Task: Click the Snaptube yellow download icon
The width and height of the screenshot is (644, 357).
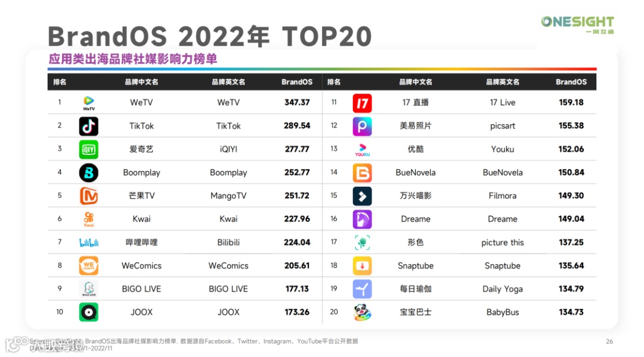Action: point(363,266)
